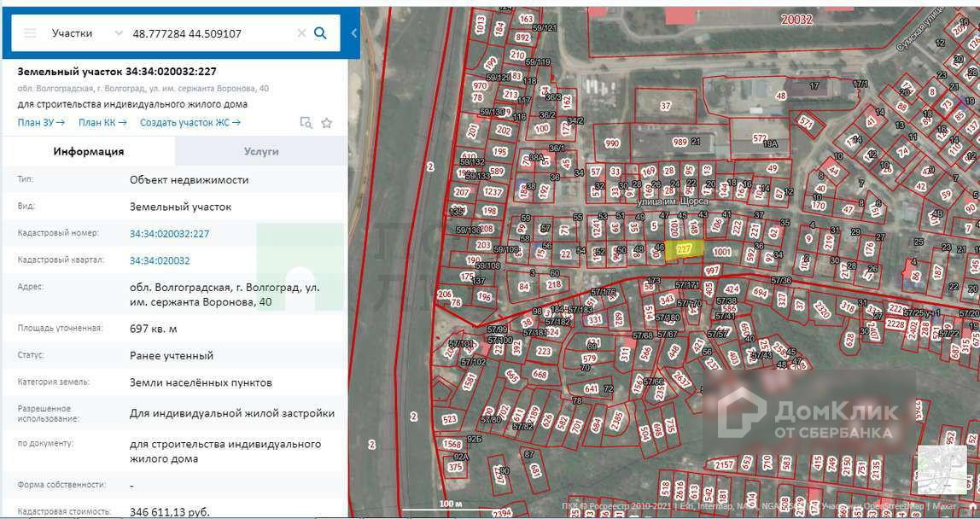
Task: Click the find-on-map icon beside the star
Action: tap(306, 123)
